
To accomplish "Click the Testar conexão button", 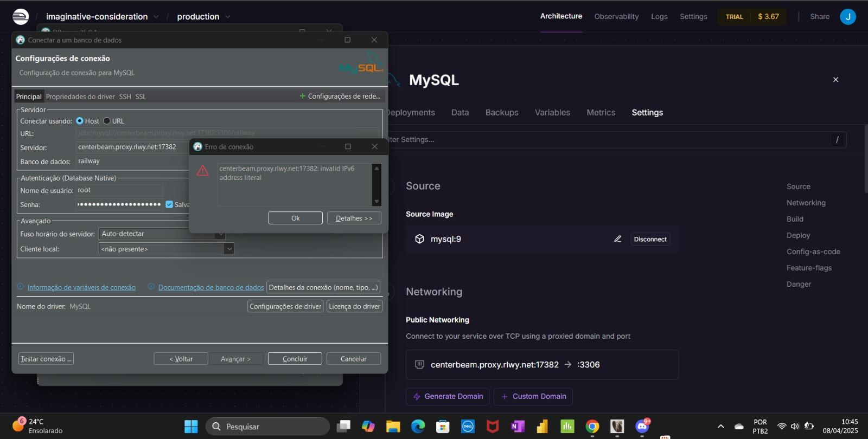I will click(46, 359).
